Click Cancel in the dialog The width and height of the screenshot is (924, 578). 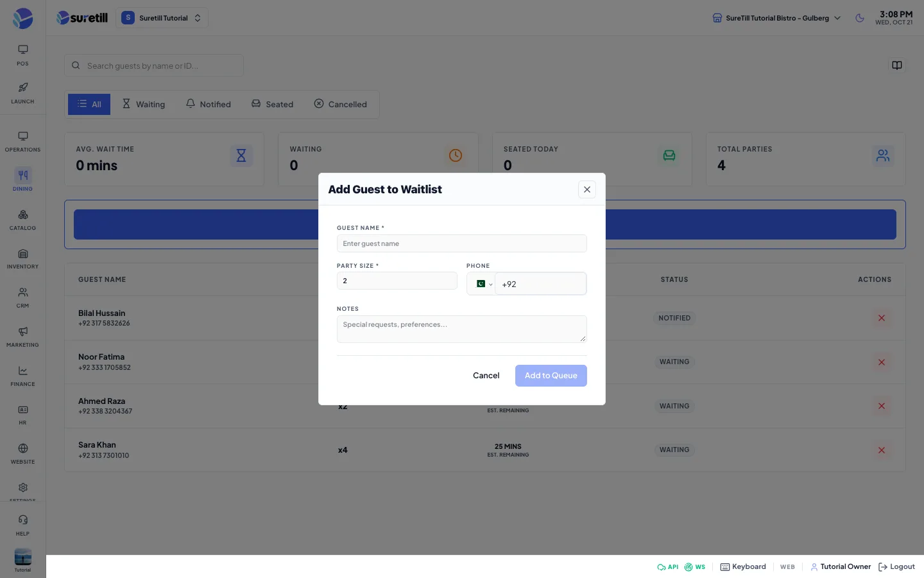(486, 376)
